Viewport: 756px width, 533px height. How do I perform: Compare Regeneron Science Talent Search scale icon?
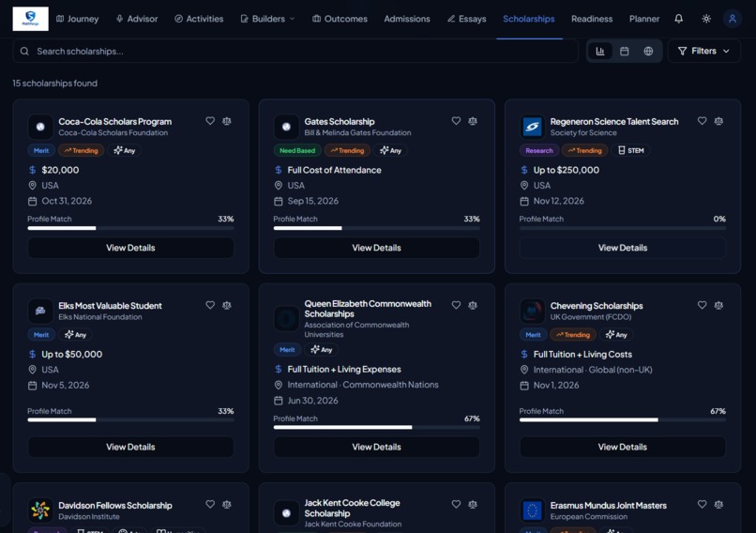[x=718, y=121]
